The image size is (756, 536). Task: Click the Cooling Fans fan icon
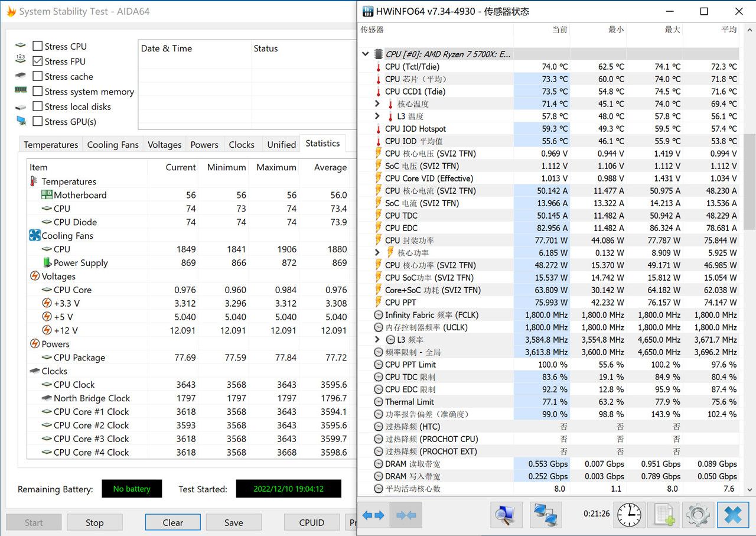coord(35,235)
